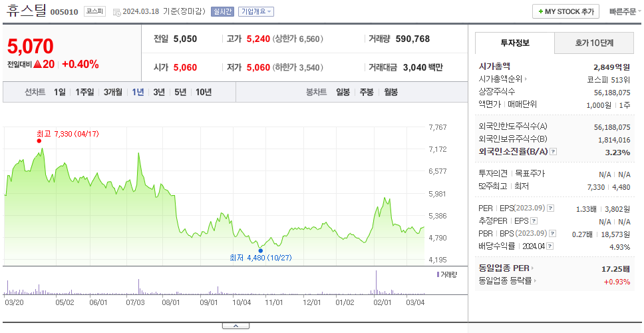This screenshot has width=644, height=333.
Task: Select the 1년 line chart period
Action: coord(138,92)
